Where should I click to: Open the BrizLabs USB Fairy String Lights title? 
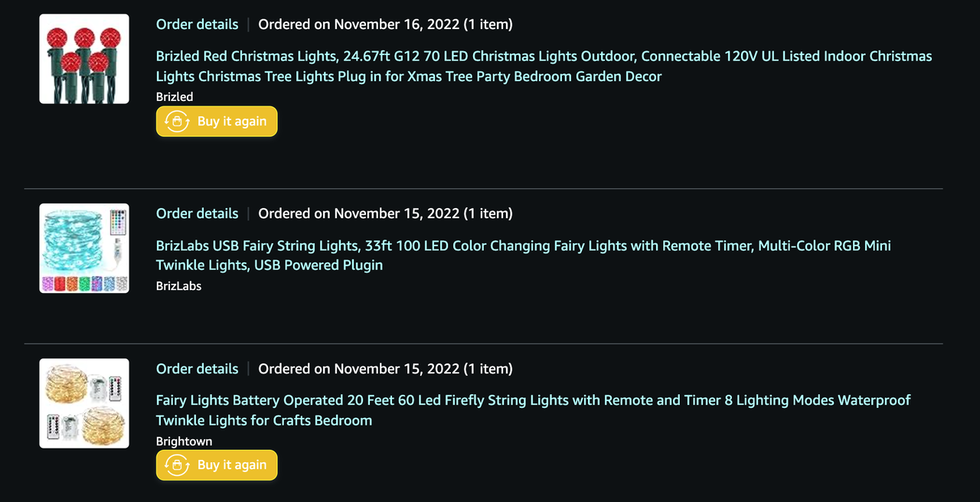[x=524, y=256]
